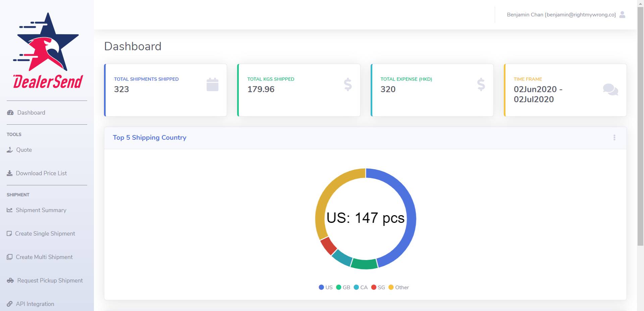Hide the SG series via legend
The height and width of the screenshot is (311, 644).
coord(378,287)
